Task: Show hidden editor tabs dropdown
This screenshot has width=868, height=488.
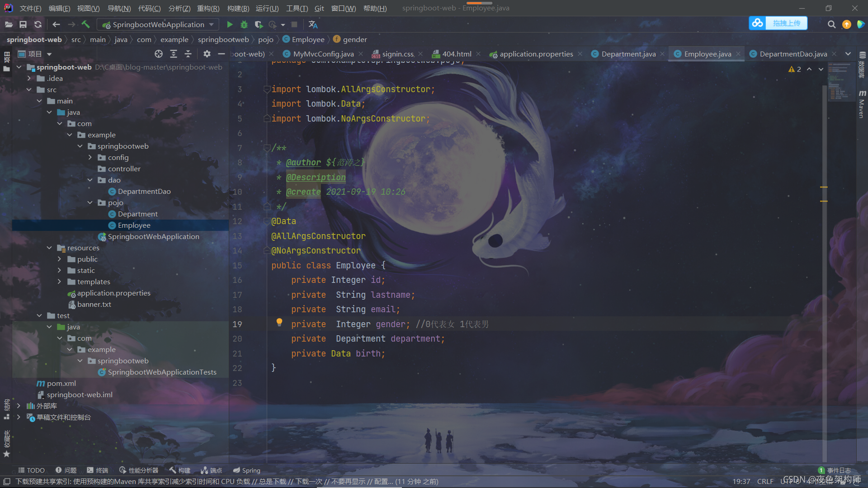Action: (848, 54)
